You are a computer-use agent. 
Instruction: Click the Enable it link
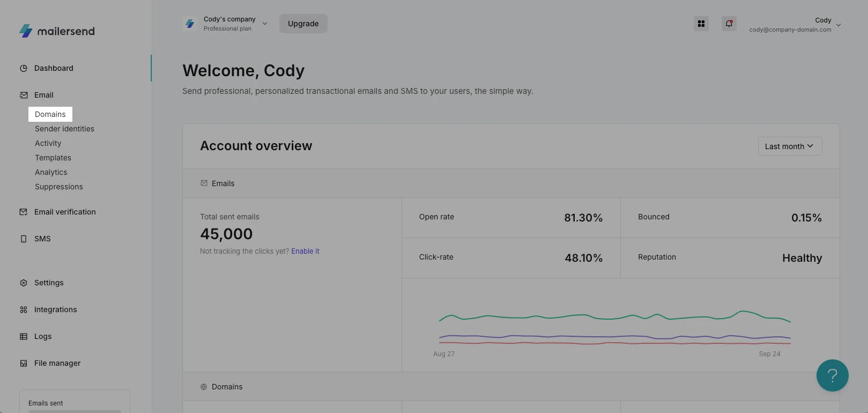305,251
